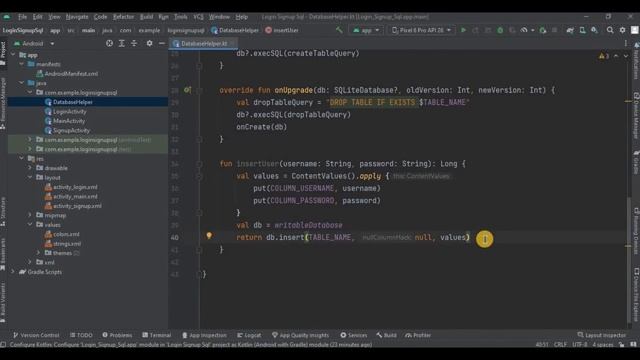
Task: Open the Layout Inspector tool window
Action: click(602, 335)
